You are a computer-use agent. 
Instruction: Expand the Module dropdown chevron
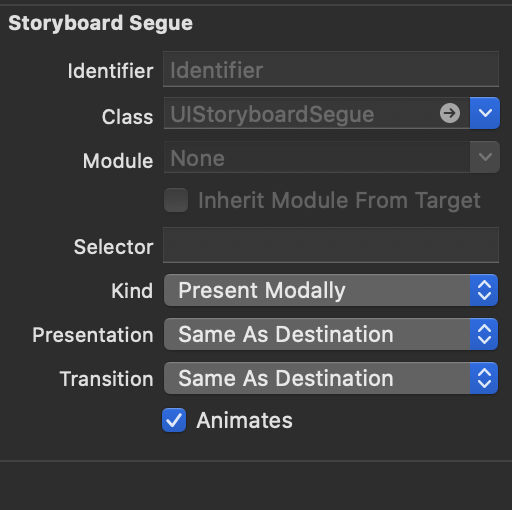485,157
